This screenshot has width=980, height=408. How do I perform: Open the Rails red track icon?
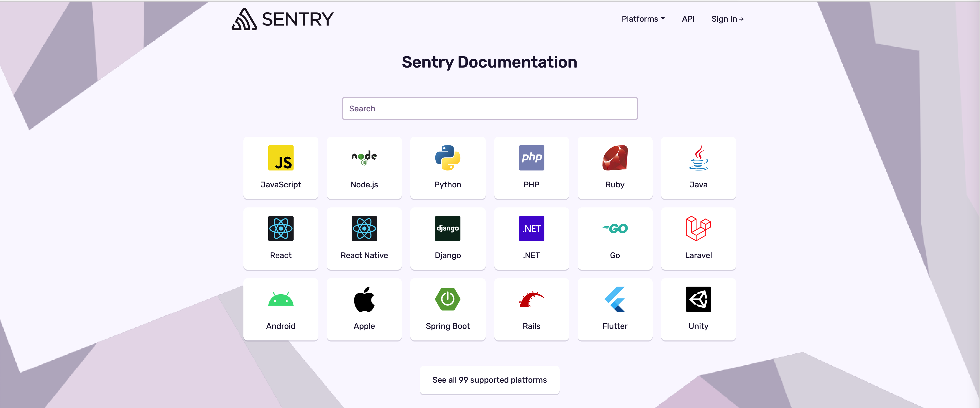coord(531,299)
